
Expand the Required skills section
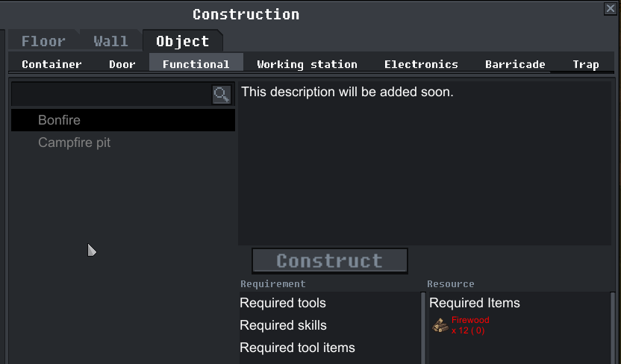click(283, 325)
